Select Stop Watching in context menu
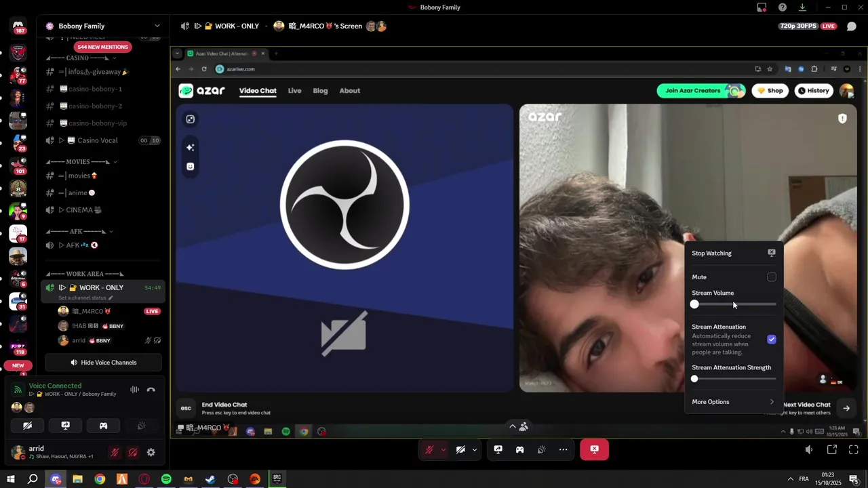Image resolution: width=868 pixels, height=488 pixels. pyautogui.click(x=734, y=253)
